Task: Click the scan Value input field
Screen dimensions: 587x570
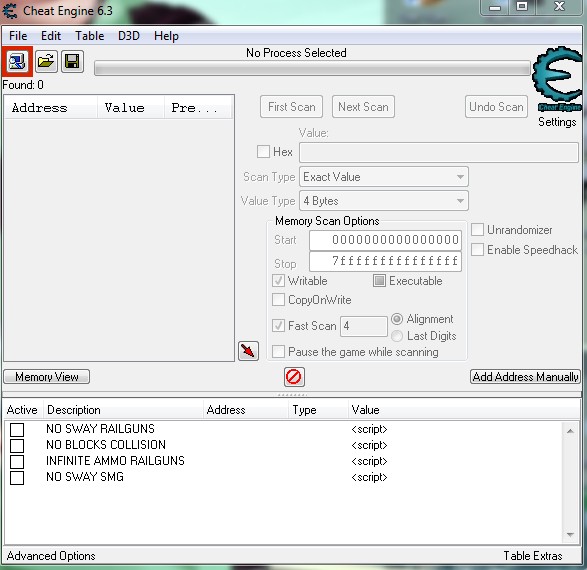Action: coord(439,152)
